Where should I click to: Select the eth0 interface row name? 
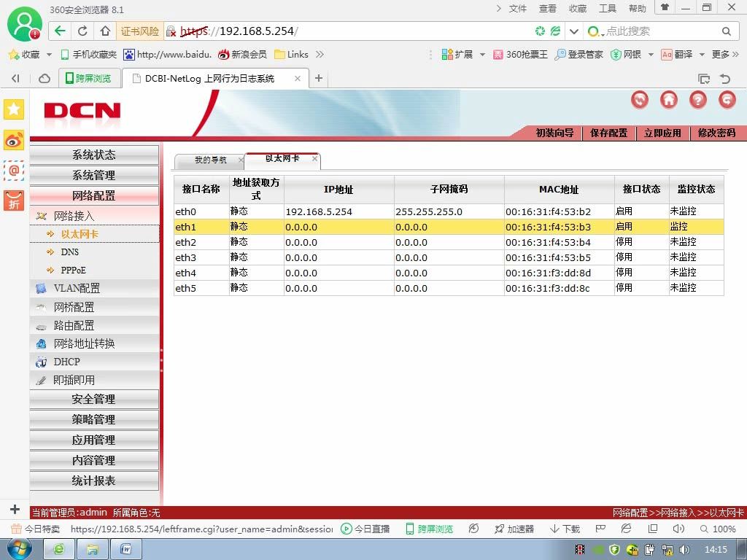pyautogui.click(x=186, y=211)
